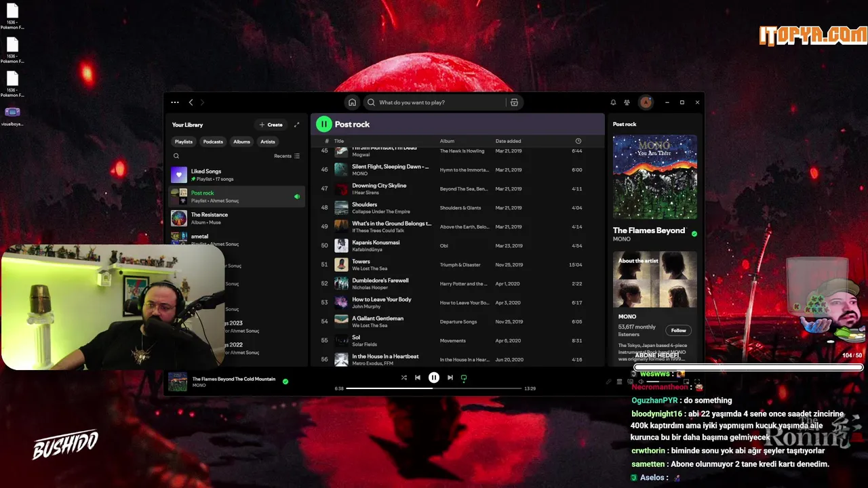The height and width of the screenshot is (488, 868).
Task: Sort tracks by Date added column
Action: tap(508, 141)
